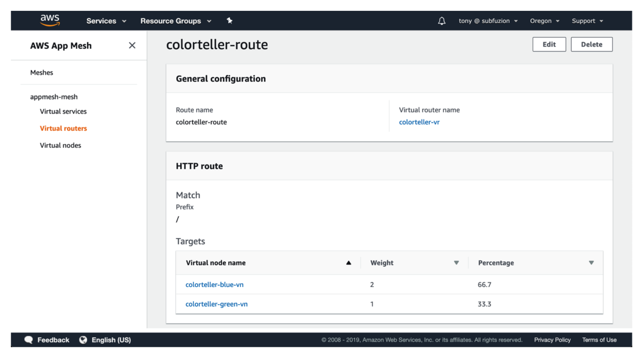Screen dimensions: 644x360
Task: Open the Support dropdown menu
Action: point(587,21)
